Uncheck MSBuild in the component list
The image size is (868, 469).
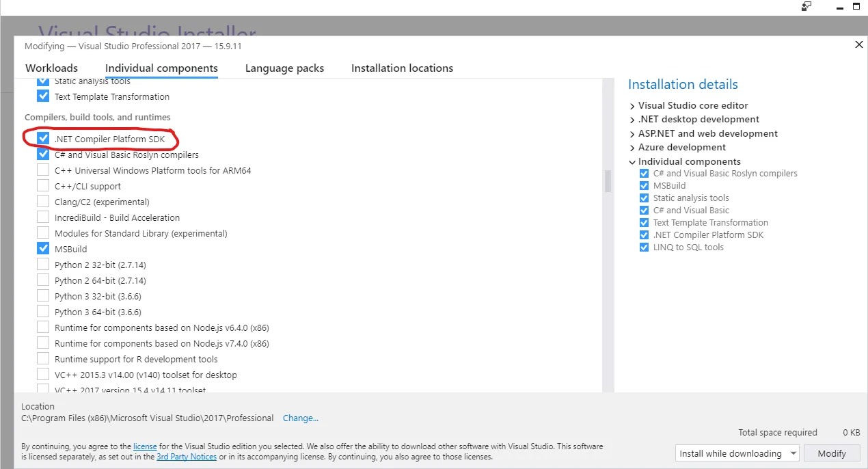click(x=43, y=249)
